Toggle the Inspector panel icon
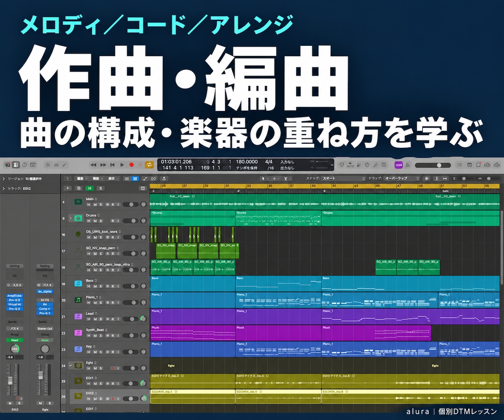Image resolution: width=504 pixels, height=420 pixels. 16,165
